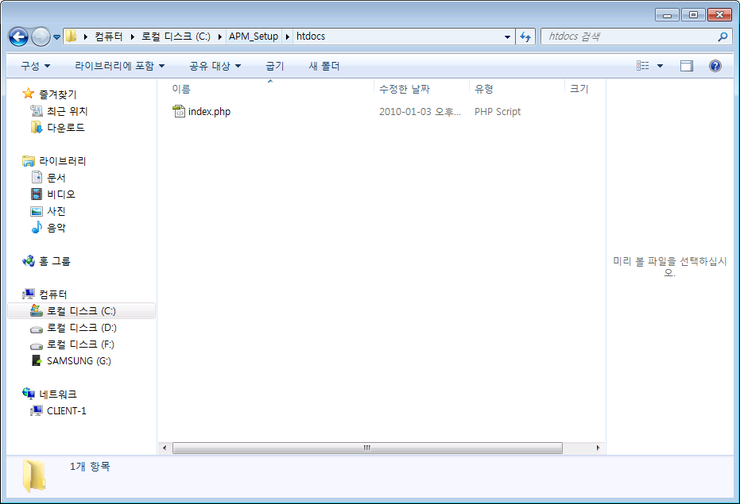Click the SAMSUNG (G:) drive icon

[36, 361]
